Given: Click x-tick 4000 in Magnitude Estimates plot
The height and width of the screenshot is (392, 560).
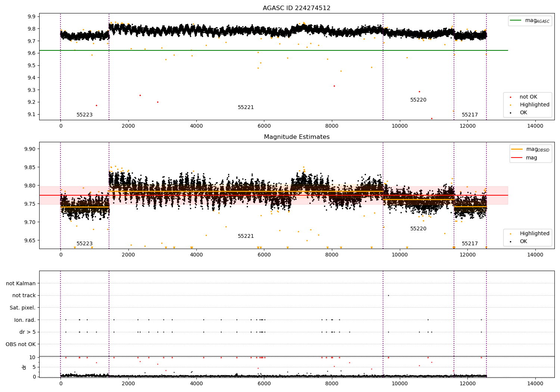Looking at the screenshot, I should 196,255.
